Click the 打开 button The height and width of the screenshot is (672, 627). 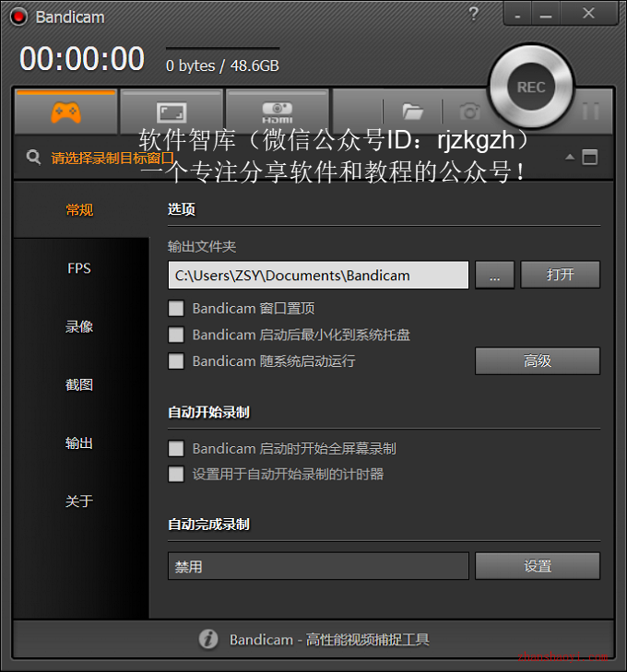pos(560,275)
